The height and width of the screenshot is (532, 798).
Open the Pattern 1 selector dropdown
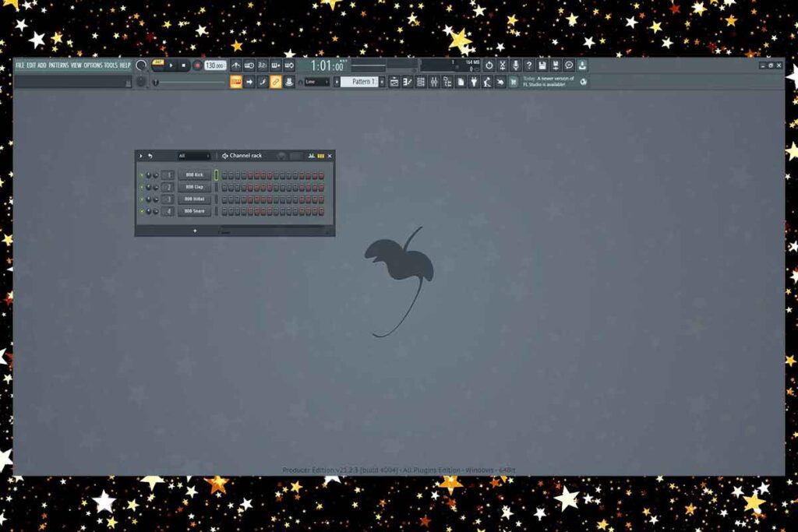(x=359, y=82)
